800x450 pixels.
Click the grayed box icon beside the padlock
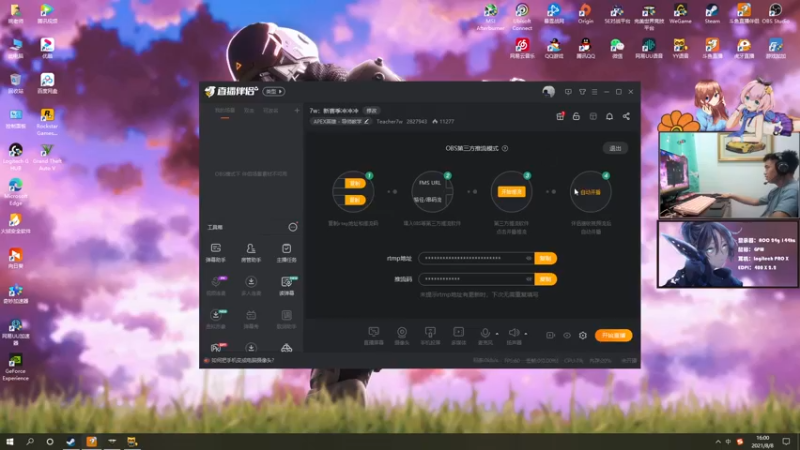click(x=593, y=116)
